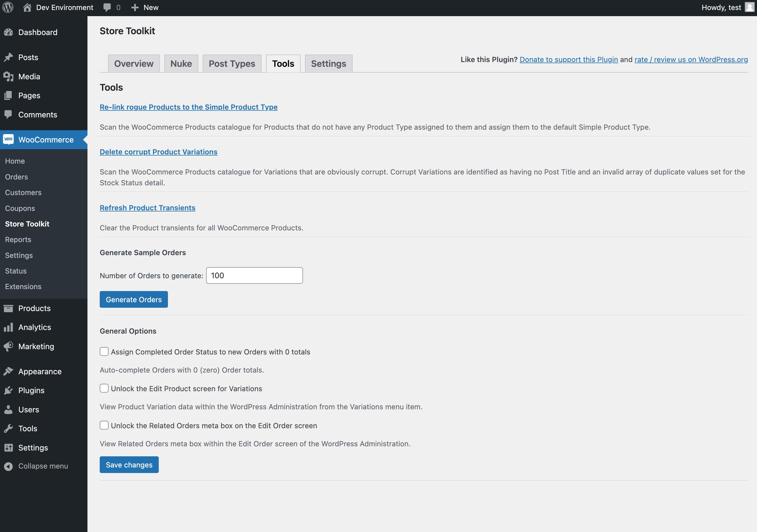
Task: Enable Assign Completed Order Status checkbox
Action: (104, 351)
